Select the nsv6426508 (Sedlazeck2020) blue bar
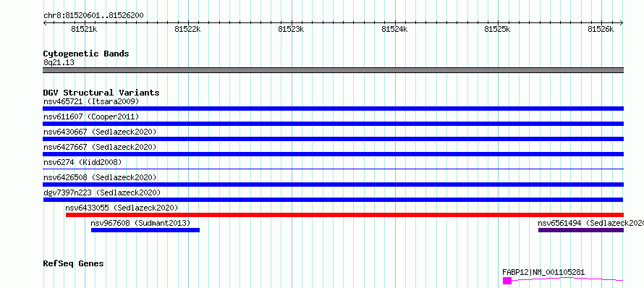644x288 pixels. [x=333, y=185]
